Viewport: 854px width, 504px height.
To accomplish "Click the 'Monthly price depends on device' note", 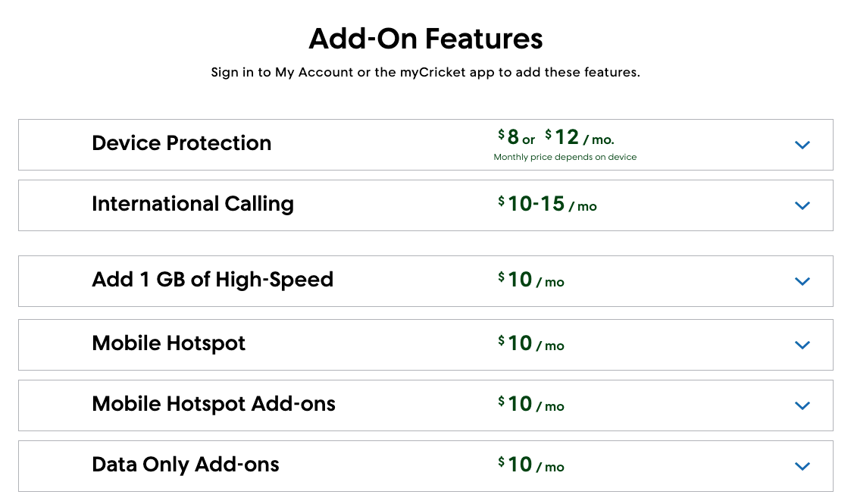I will pyautogui.click(x=565, y=158).
